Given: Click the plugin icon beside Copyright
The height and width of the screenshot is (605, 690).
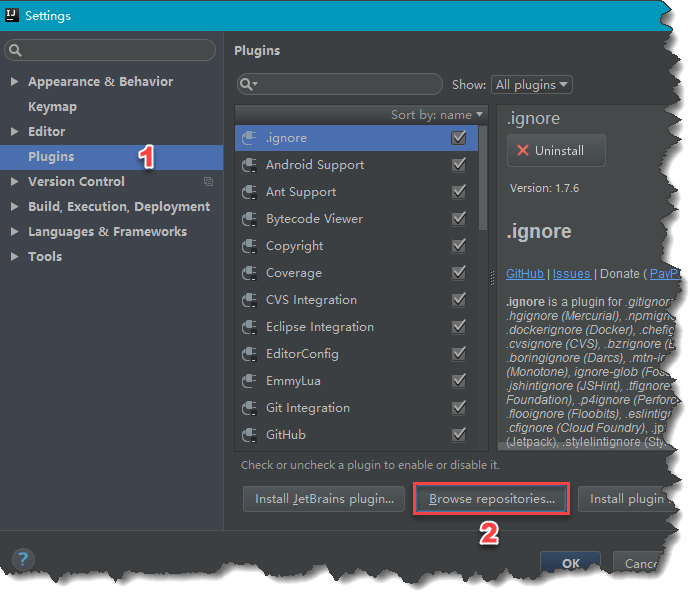Looking at the screenshot, I should 249,246.
